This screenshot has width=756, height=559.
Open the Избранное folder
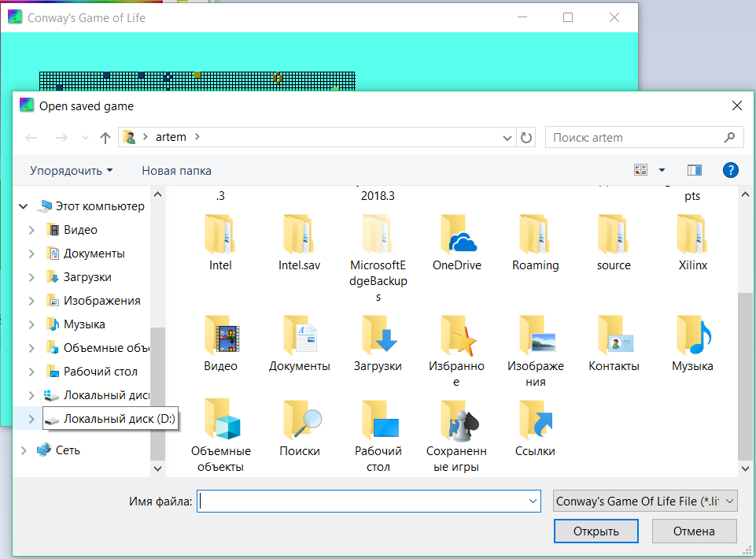[x=456, y=351]
